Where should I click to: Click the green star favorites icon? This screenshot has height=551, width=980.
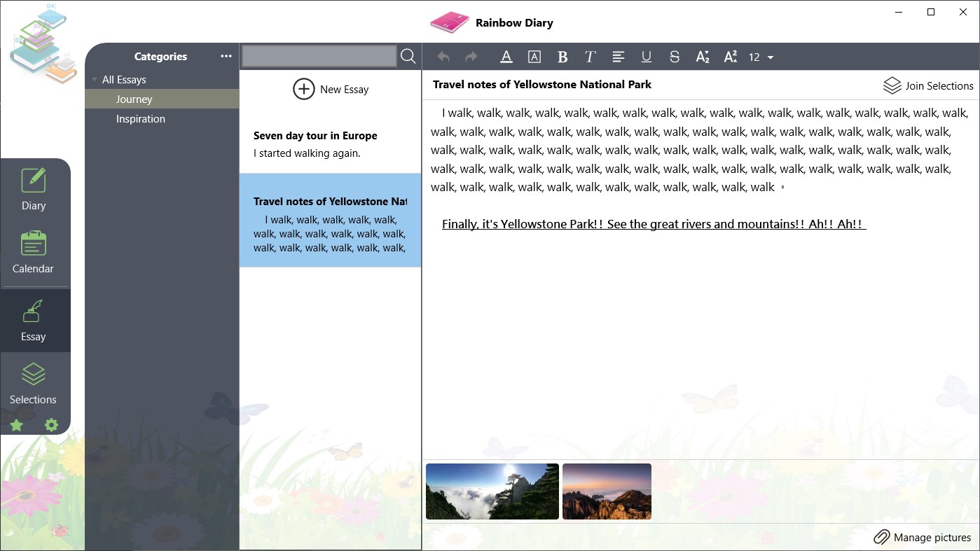pyautogui.click(x=16, y=425)
